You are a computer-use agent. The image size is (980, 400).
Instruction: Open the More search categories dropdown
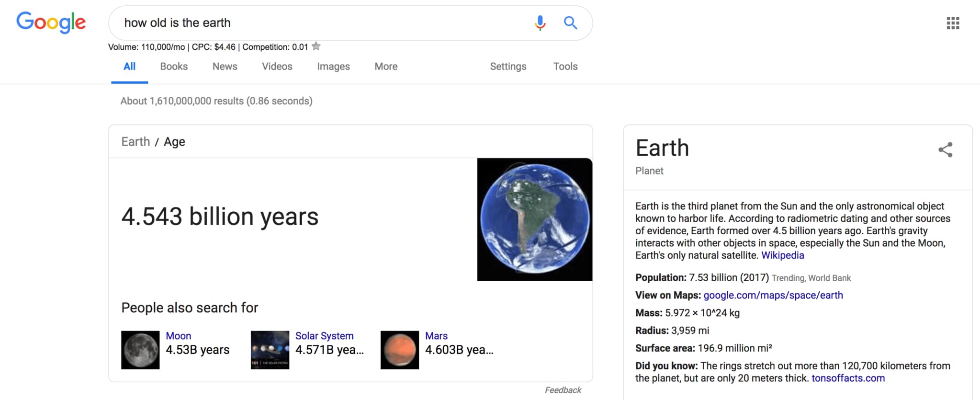tap(386, 67)
